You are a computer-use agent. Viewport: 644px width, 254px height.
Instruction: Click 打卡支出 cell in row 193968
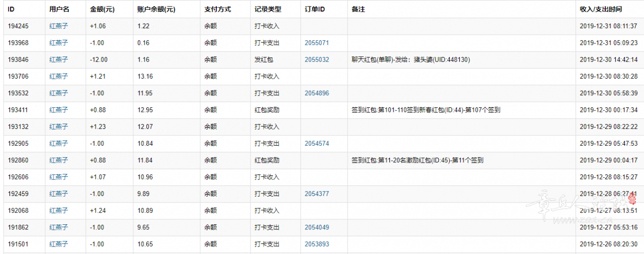pos(275,43)
